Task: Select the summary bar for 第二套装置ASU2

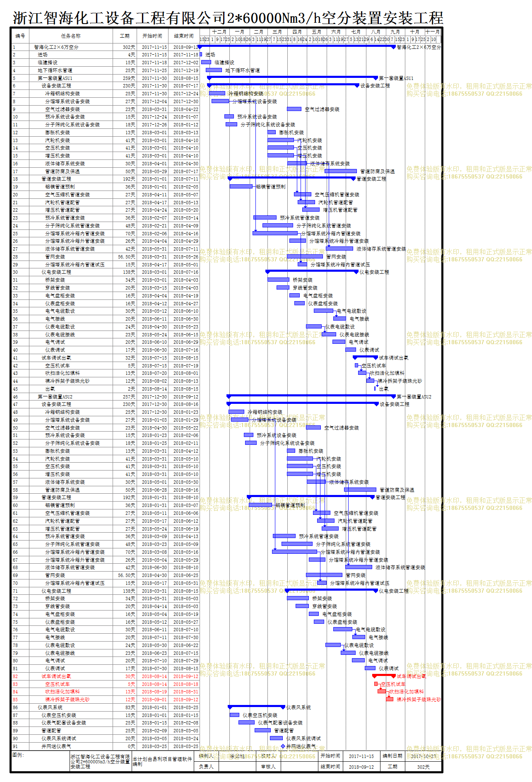Action: (x=311, y=396)
